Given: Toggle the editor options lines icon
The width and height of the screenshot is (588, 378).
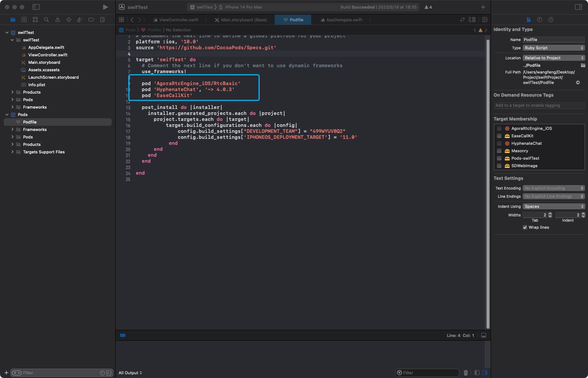Looking at the screenshot, I should (472, 19).
